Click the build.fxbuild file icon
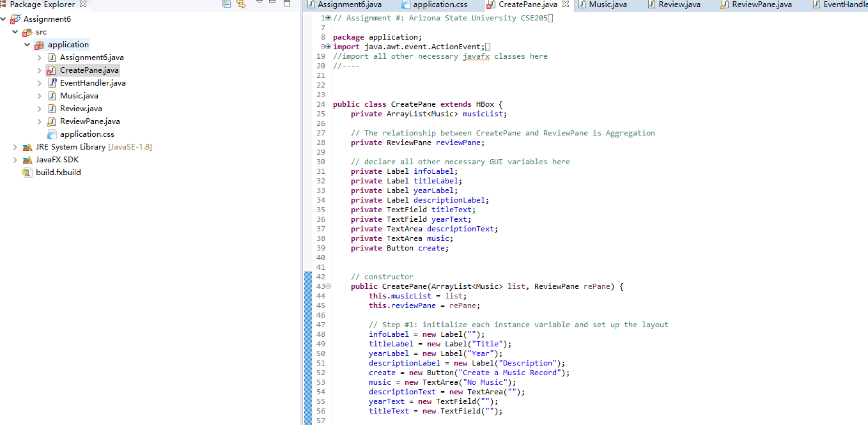 click(27, 173)
